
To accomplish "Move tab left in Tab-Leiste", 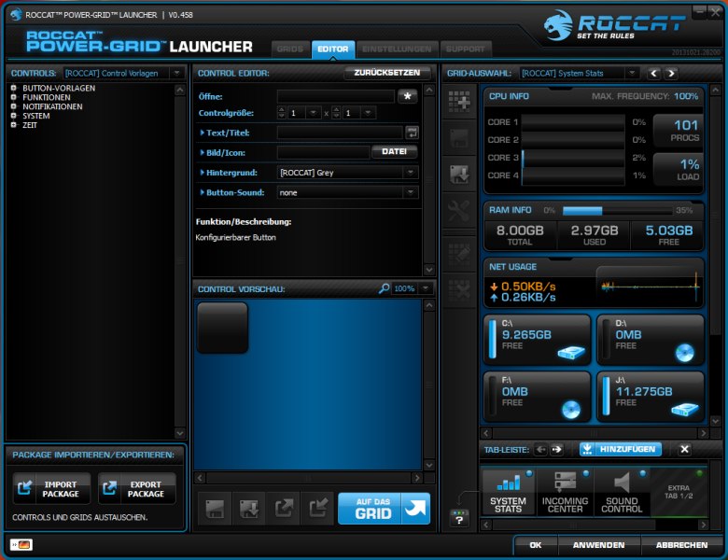I will 540,449.
